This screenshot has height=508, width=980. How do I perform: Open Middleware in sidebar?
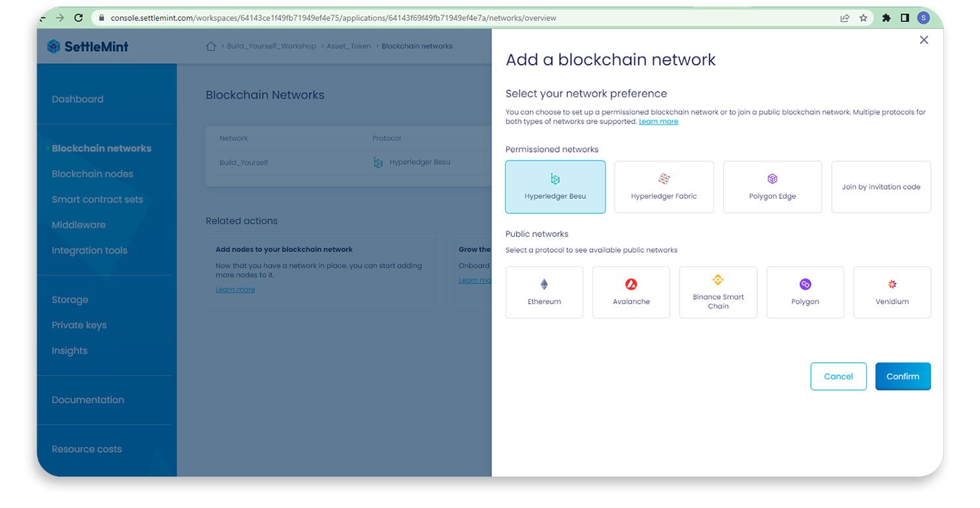point(78,225)
